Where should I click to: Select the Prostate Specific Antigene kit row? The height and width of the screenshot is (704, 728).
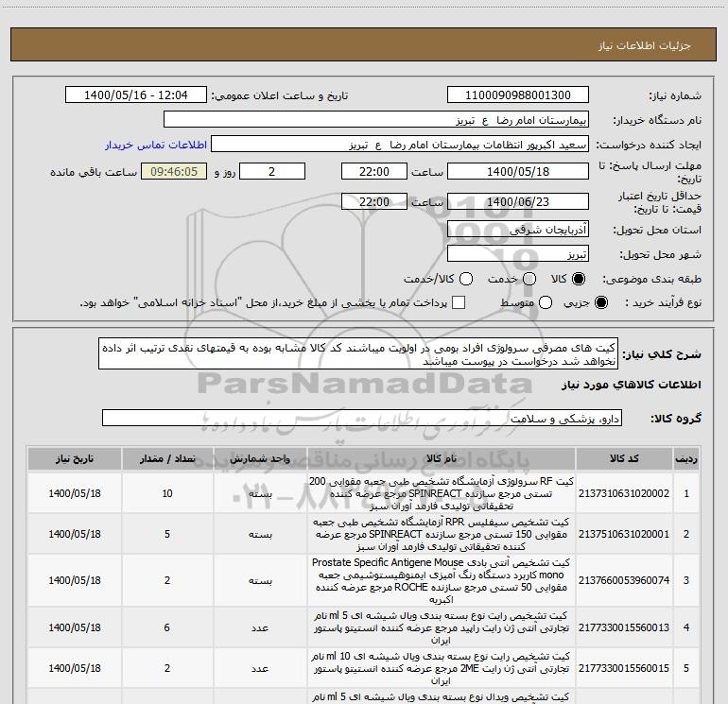coord(363,580)
